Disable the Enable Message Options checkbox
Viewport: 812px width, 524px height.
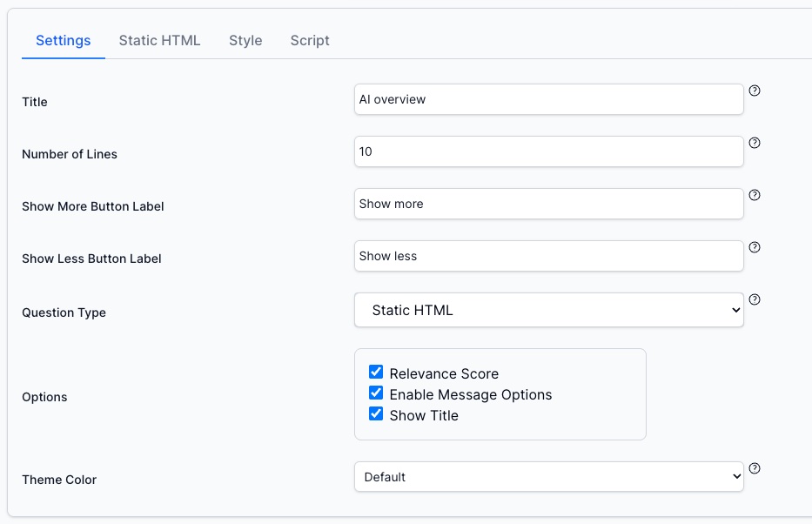(376, 393)
